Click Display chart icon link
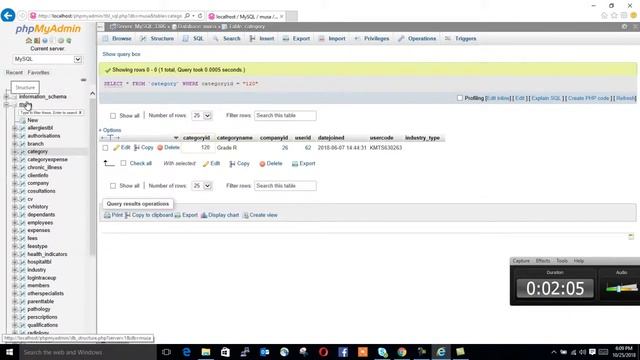Image resolution: width=640 pixels, height=360 pixels. pos(220,215)
